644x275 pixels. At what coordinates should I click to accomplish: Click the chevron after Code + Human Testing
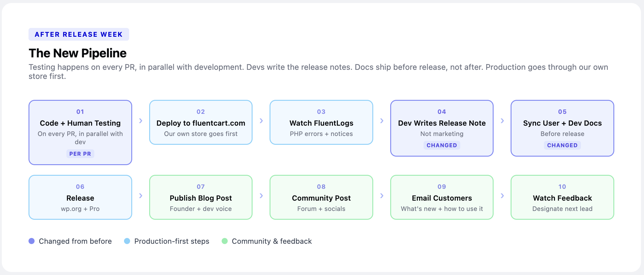pos(141,121)
